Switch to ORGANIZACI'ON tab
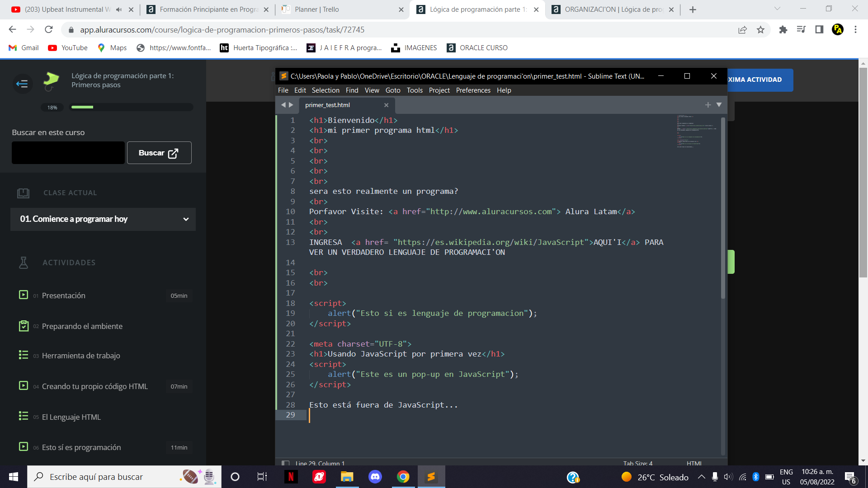The width and height of the screenshot is (868, 488). pyautogui.click(x=613, y=9)
